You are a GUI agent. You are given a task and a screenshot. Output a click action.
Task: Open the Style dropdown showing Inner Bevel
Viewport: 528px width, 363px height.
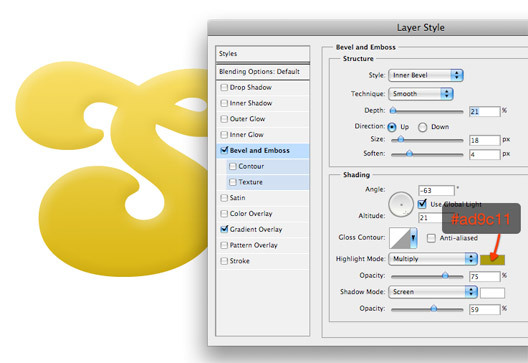coord(426,75)
